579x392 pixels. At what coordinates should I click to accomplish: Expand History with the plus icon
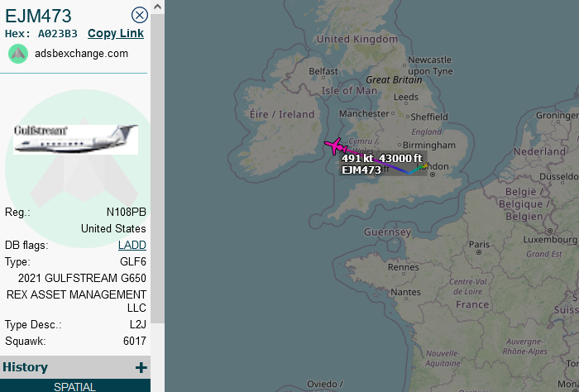tap(141, 367)
